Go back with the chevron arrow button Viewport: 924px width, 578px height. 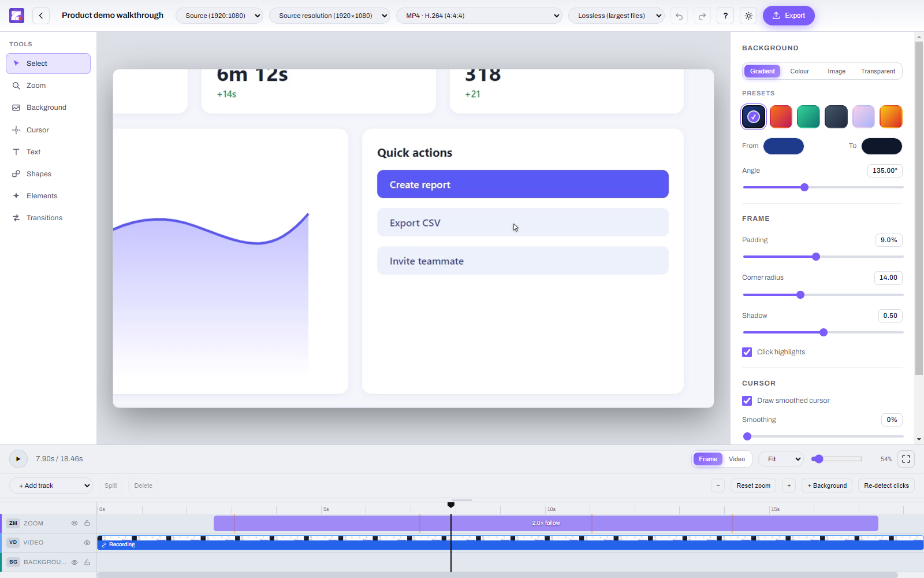pyautogui.click(x=41, y=16)
